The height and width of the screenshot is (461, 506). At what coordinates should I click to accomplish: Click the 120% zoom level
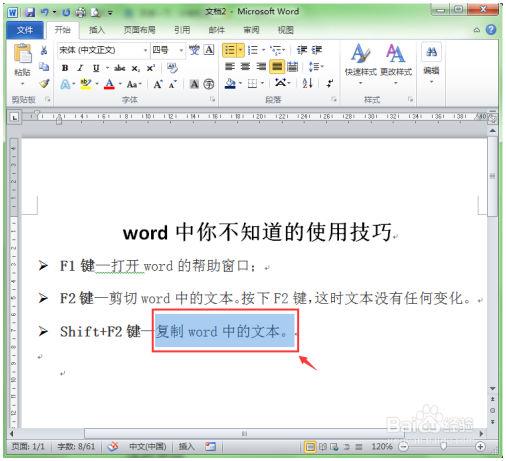pyautogui.click(x=382, y=446)
